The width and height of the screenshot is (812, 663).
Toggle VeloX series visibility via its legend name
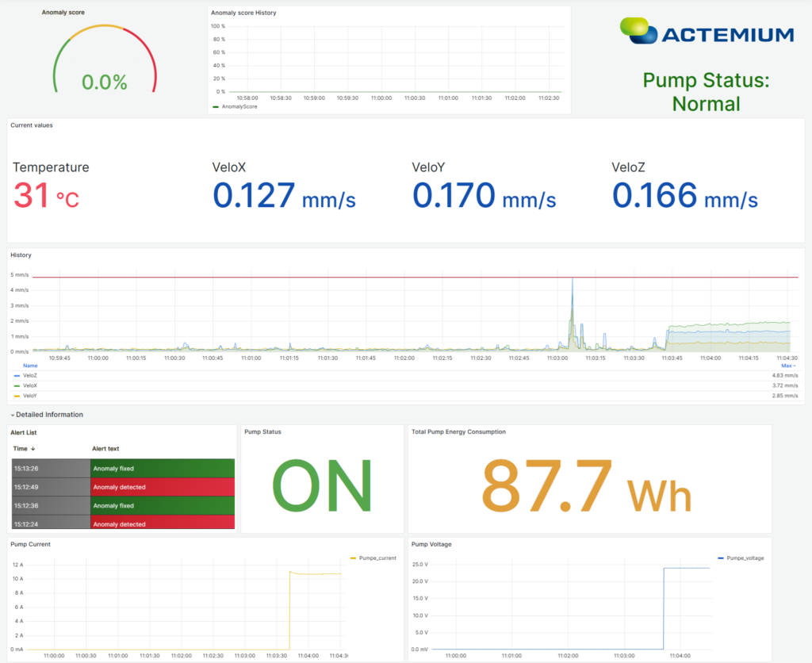(29, 385)
